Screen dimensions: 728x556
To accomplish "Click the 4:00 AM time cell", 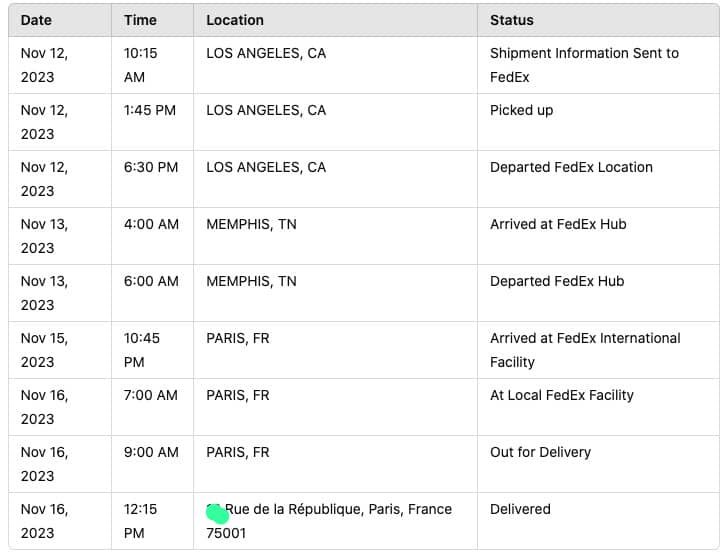I will point(151,224).
